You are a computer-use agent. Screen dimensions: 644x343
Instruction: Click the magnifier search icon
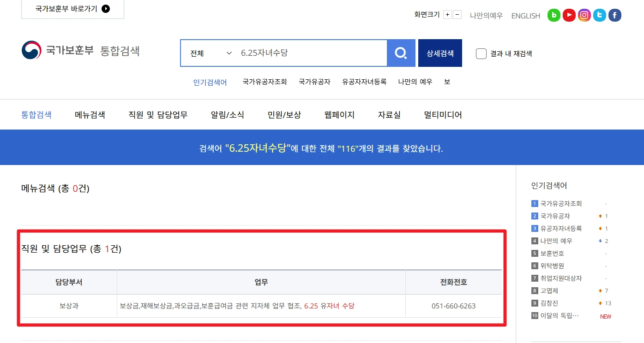pos(401,53)
